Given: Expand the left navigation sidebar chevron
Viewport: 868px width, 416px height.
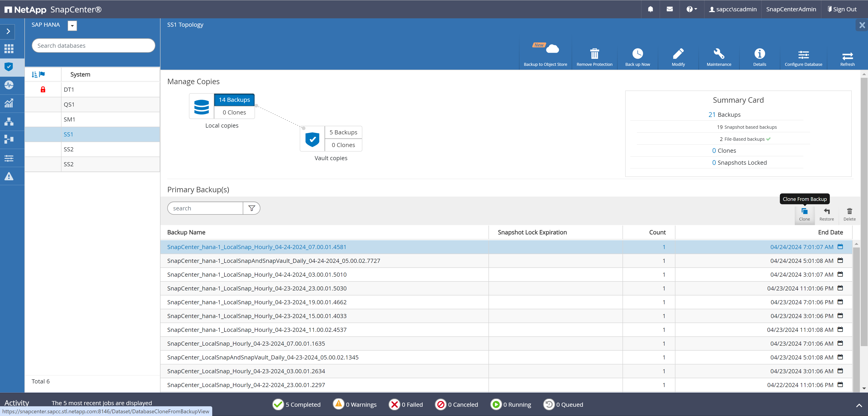Looking at the screenshot, I should click(8, 31).
